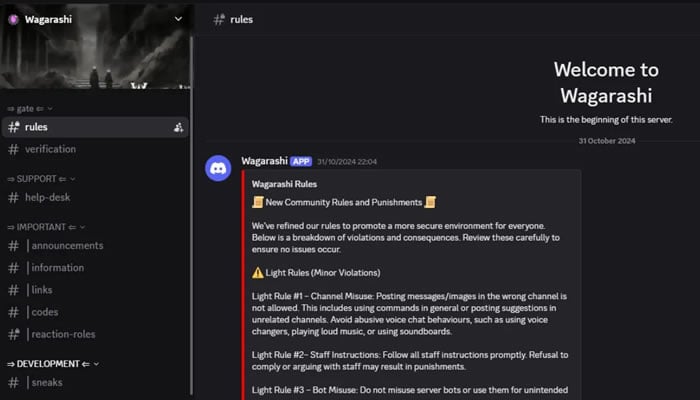
Task: Click the APP badge next to Wagarashi
Action: [301, 162]
